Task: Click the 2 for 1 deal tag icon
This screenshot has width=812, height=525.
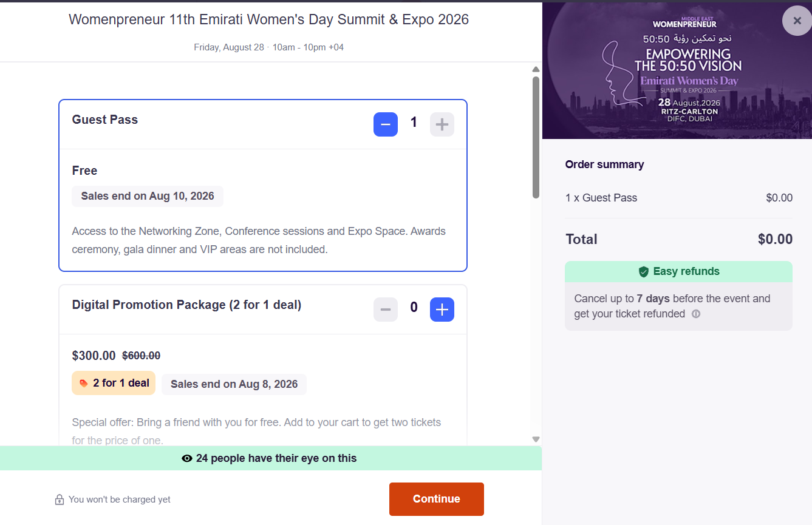Action: point(84,383)
